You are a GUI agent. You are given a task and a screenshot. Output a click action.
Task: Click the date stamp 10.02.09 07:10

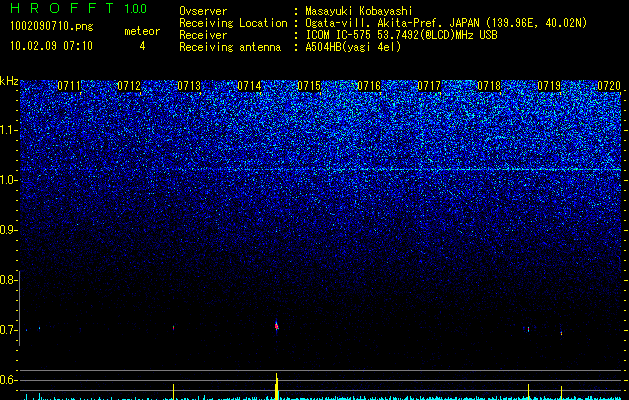click(51, 46)
